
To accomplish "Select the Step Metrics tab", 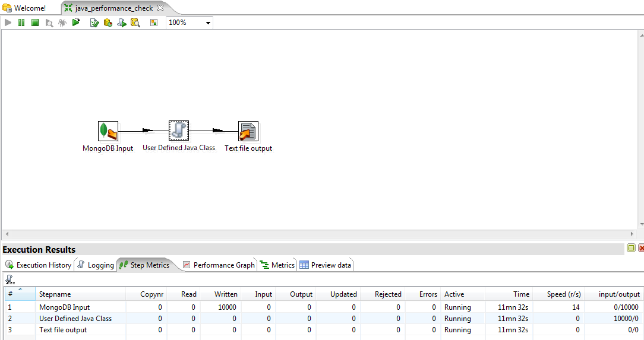I will coord(144,265).
